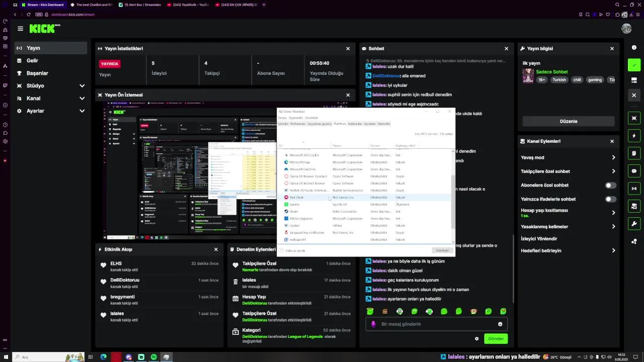
Task: Close the Kanal Eylemleri panel
Action: tap(612, 141)
